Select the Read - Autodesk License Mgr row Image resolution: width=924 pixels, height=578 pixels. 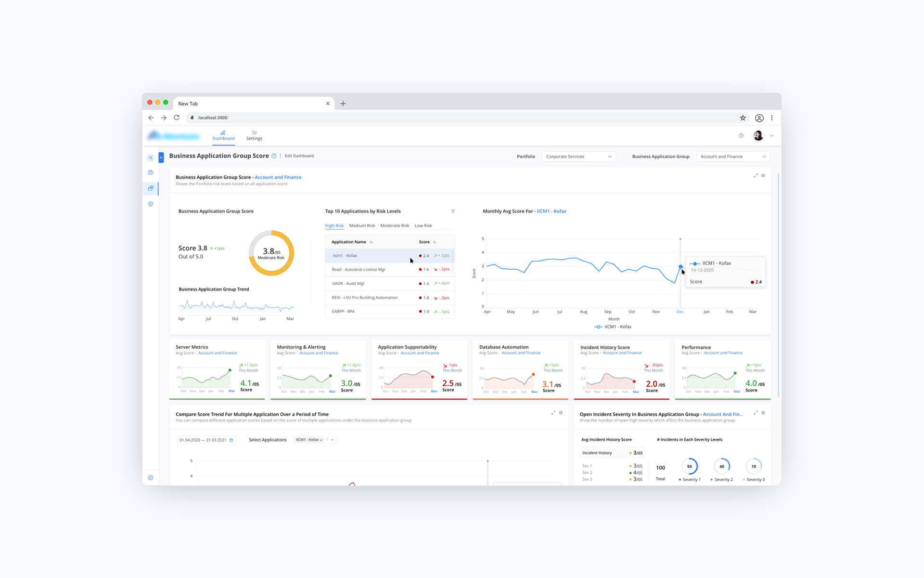[x=359, y=270]
